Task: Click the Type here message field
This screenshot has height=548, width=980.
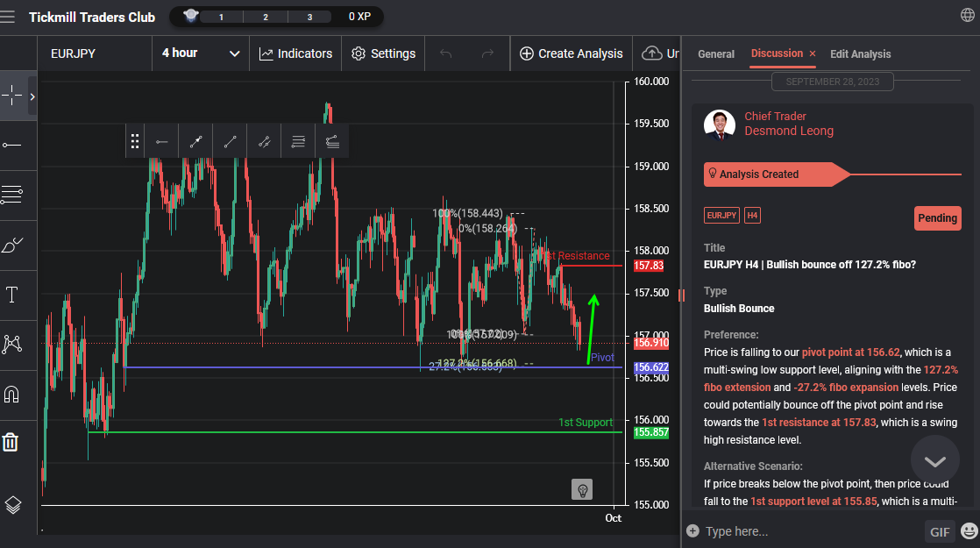Action: [x=813, y=531]
